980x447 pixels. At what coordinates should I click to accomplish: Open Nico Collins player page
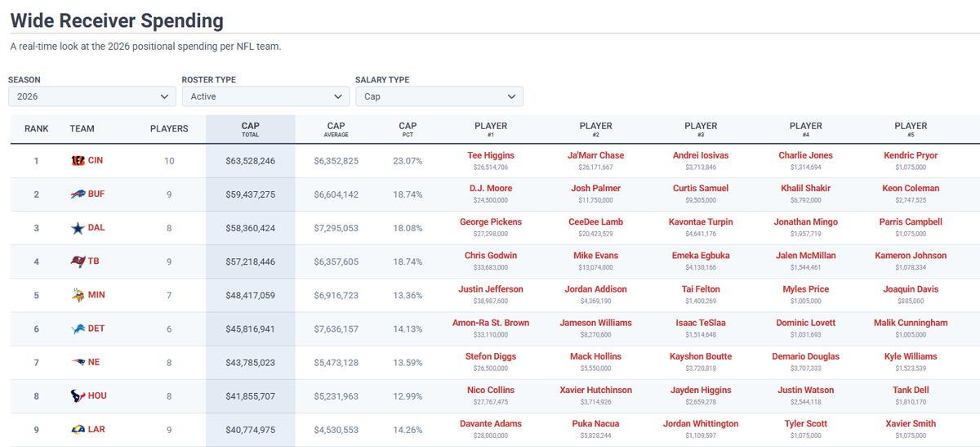click(x=491, y=390)
